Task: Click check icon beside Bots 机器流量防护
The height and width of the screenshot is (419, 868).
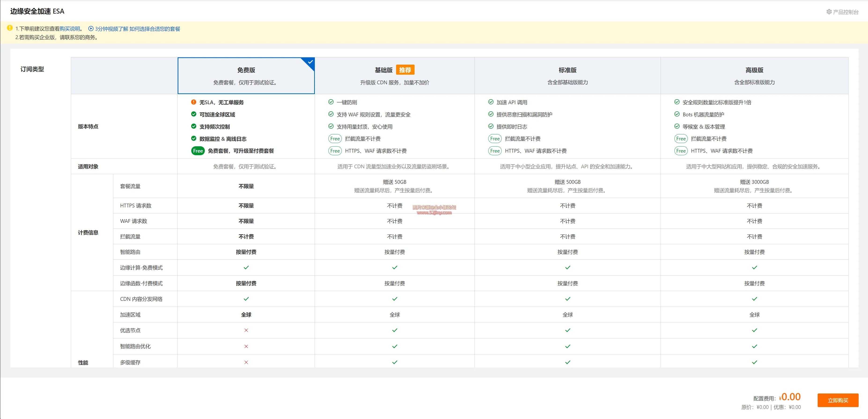Action: (677, 114)
